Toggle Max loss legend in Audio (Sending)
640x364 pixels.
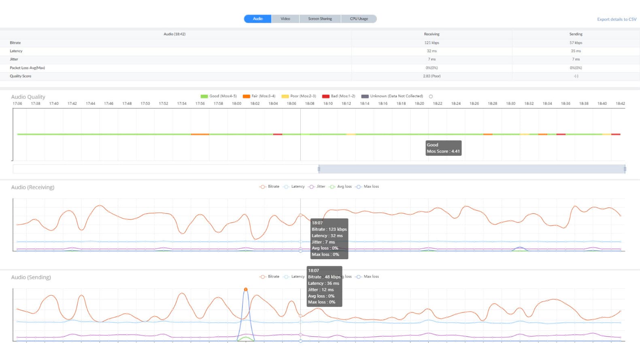click(359, 277)
